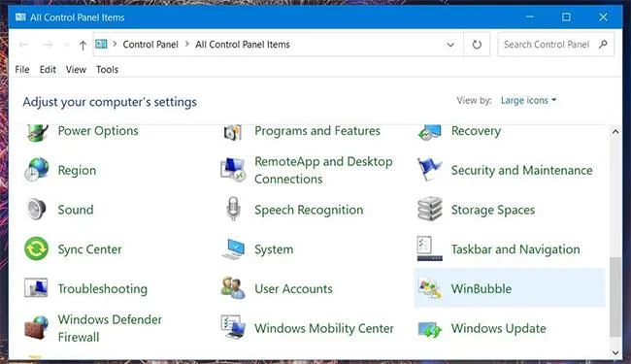Open the View menu

(76, 69)
